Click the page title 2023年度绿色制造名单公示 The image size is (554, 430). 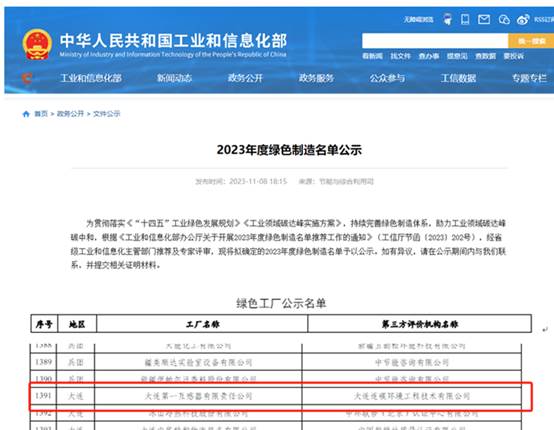pos(289,150)
